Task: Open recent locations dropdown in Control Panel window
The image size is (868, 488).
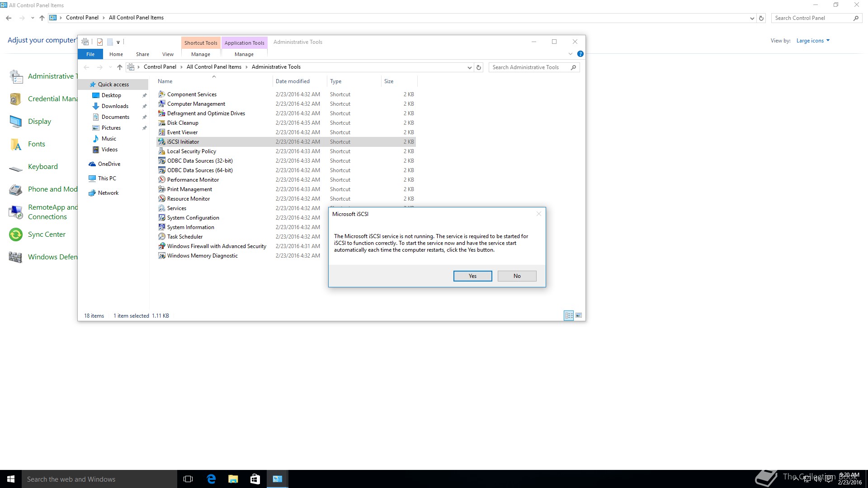Action: point(33,18)
